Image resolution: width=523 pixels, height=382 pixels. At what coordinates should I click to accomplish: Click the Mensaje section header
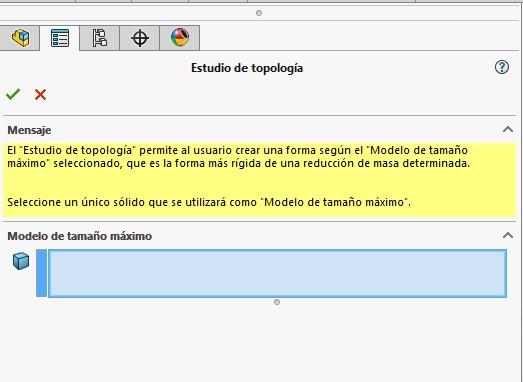point(29,130)
